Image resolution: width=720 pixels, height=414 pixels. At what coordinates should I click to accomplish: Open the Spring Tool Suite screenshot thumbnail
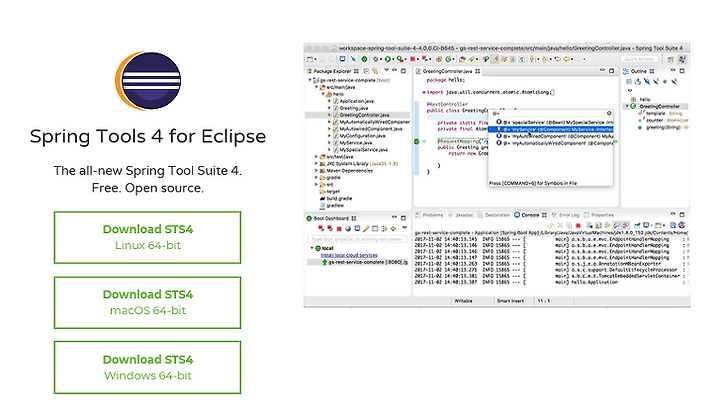[x=497, y=175]
